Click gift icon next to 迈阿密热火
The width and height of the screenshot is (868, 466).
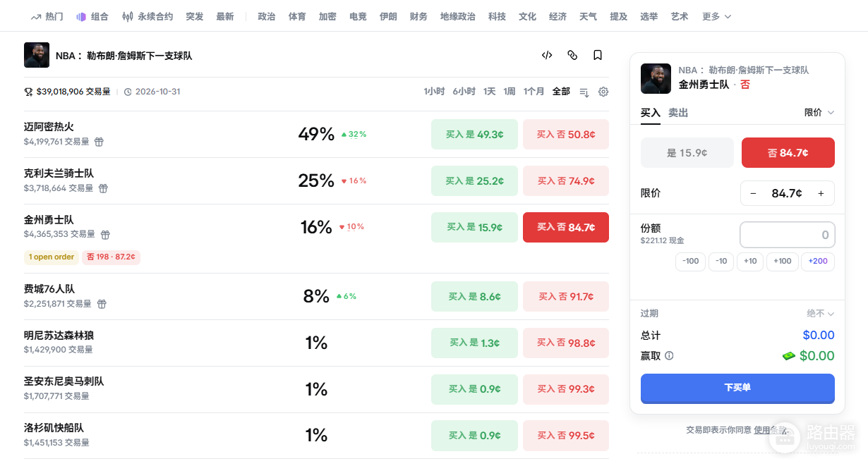point(99,142)
